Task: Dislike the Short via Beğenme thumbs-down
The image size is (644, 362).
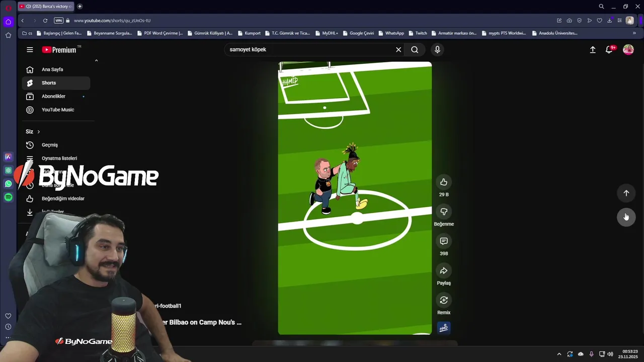Action: 443,212
